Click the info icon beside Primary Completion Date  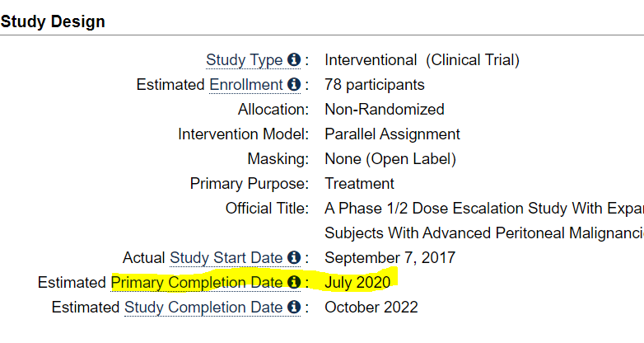294,282
